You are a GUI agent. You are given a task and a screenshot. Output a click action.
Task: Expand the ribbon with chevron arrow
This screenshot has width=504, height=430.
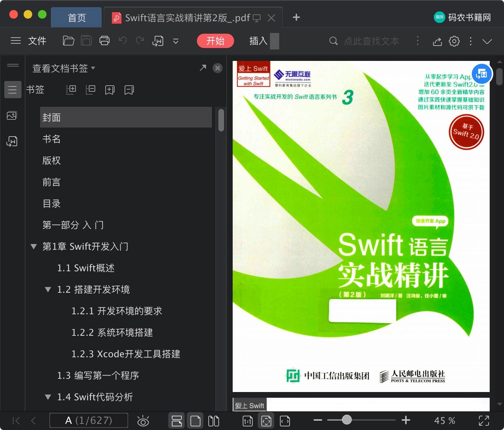[x=487, y=41]
